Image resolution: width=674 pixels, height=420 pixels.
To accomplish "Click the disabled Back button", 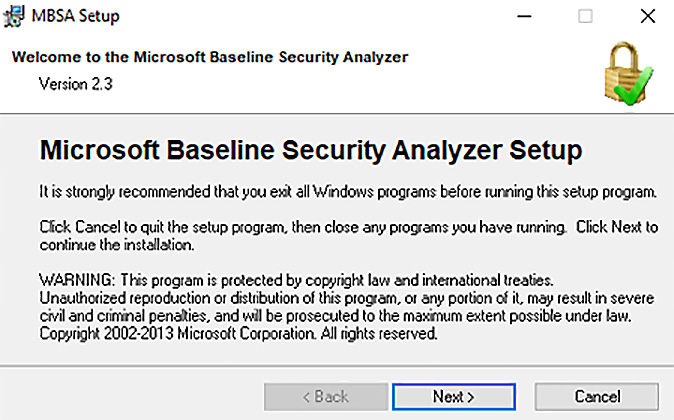I will coord(326,396).
